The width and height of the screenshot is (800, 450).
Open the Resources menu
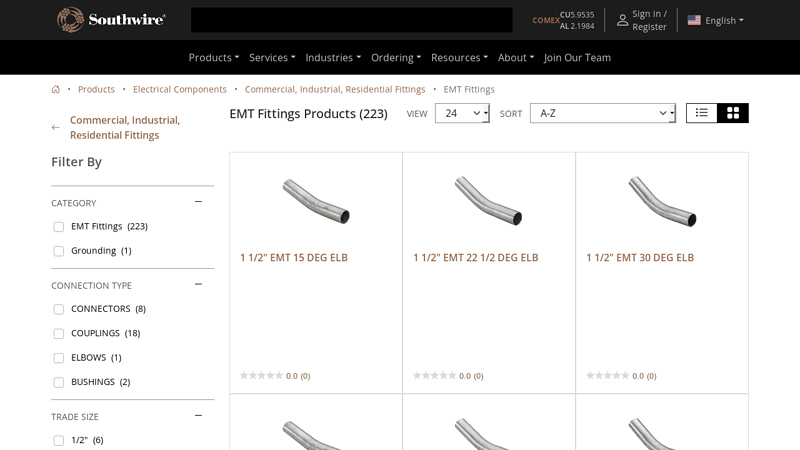[459, 57]
